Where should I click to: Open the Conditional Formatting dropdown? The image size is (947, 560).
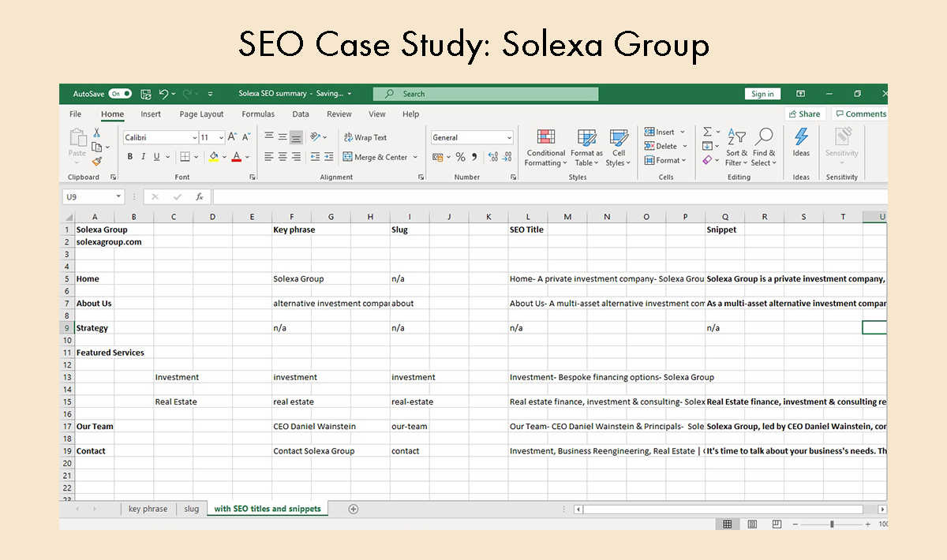point(546,148)
